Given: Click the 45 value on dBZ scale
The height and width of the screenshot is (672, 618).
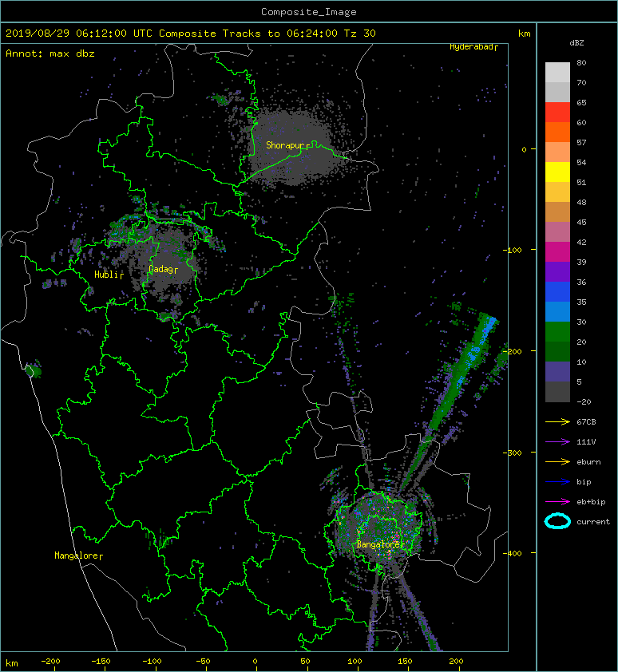Looking at the screenshot, I should tap(581, 222).
